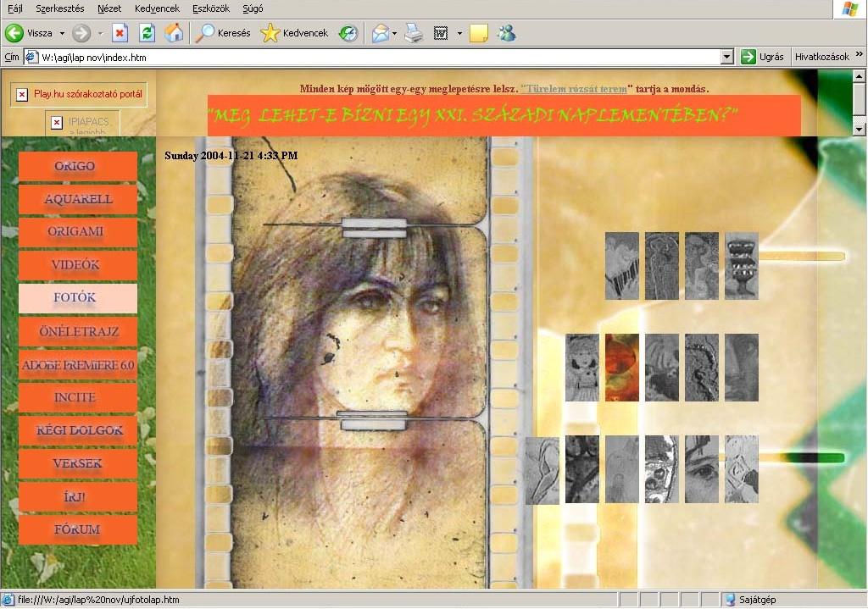Open Kedvencek favorites star button
This screenshot has height=609, width=868.
[x=295, y=33]
